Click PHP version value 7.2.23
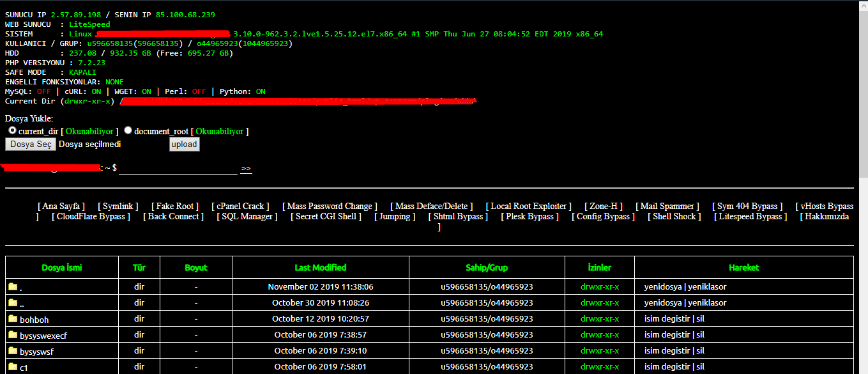 click(91, 63)
